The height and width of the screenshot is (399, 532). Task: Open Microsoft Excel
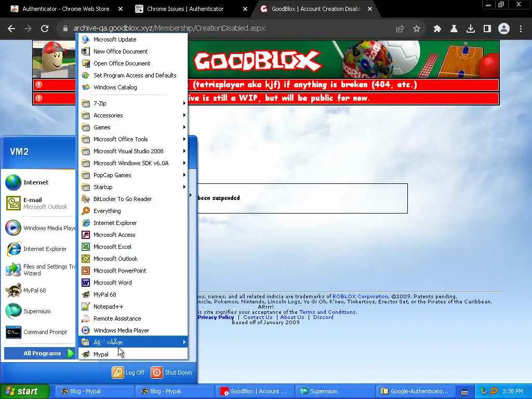133,247
